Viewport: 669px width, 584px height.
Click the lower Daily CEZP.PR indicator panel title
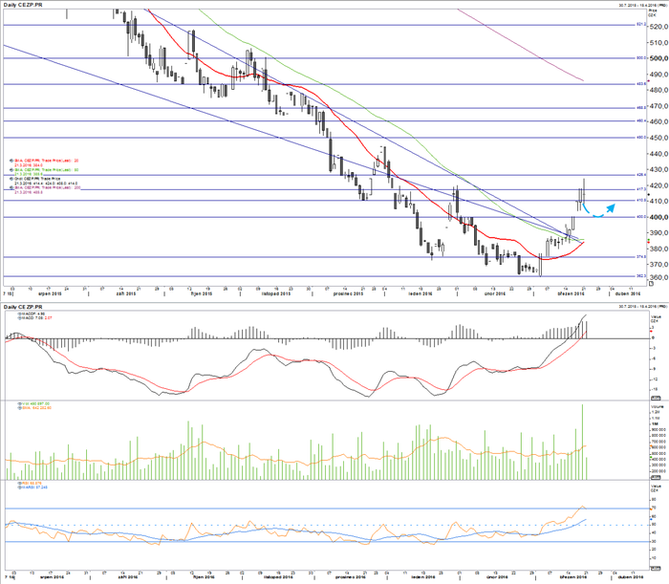pos(23,307)
